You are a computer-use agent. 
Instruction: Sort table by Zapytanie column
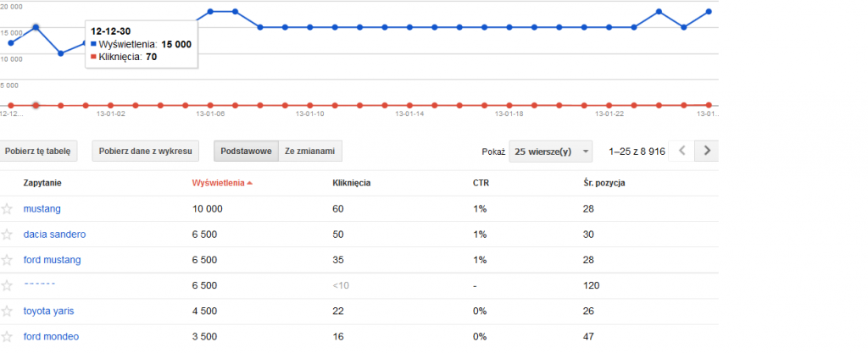coord(42,183)
